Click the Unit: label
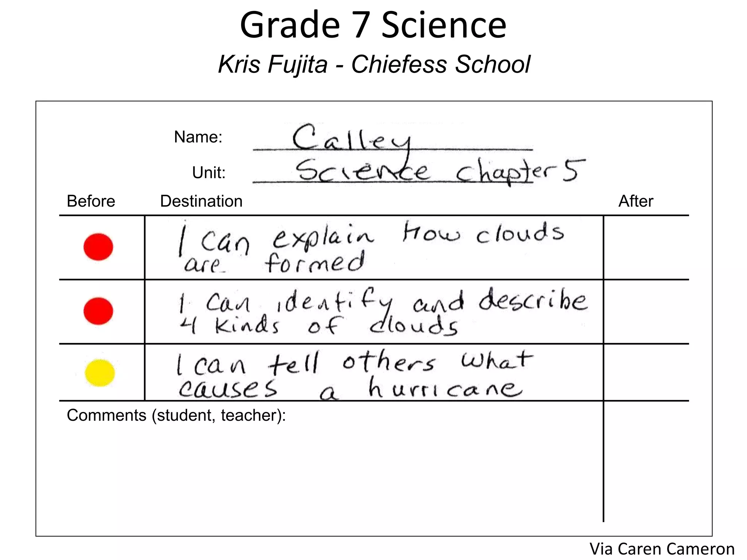 coord(209,172)
